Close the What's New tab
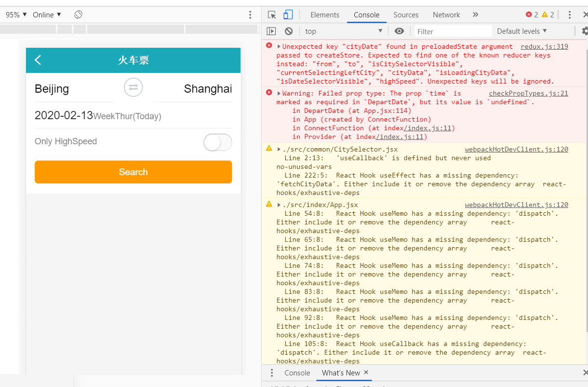The image size is (588, 387). click(366, 373)
